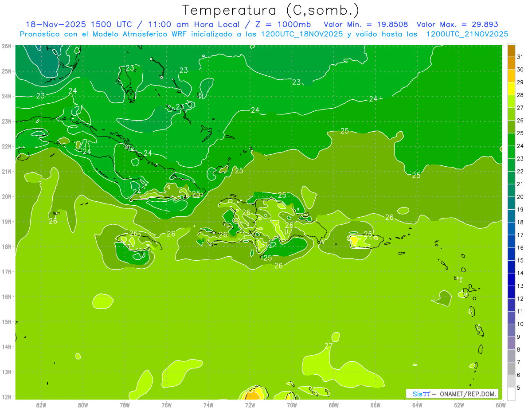This screenshot has width=532, height=411.
Task: Click the color bar scale value '28'
Action: (520, 95)
